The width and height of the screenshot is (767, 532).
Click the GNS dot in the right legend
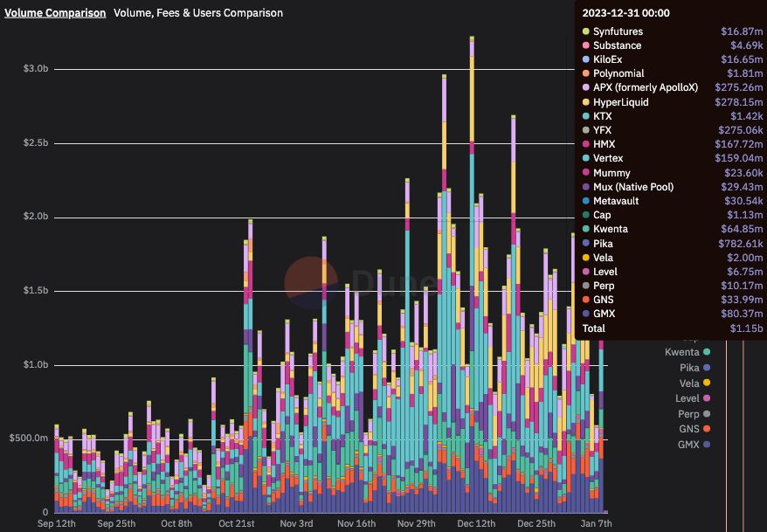pyautogui.click(x=705, y=429)
